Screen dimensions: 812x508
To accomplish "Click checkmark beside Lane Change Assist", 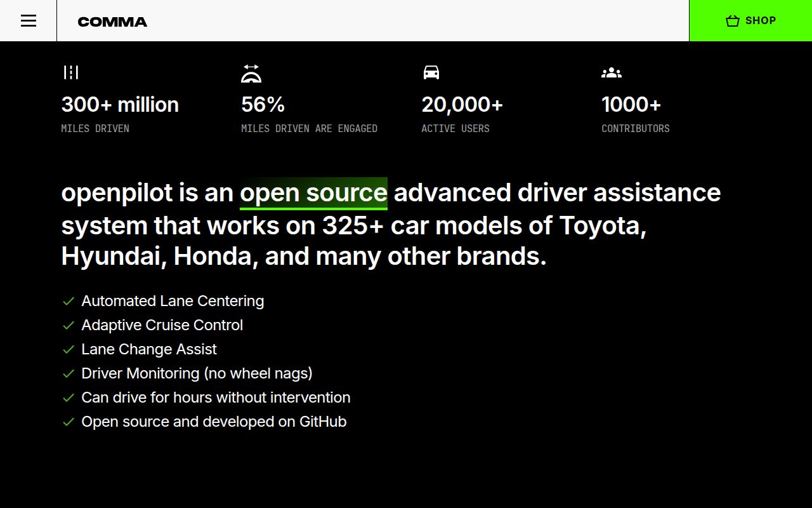I will pos(69,349).
